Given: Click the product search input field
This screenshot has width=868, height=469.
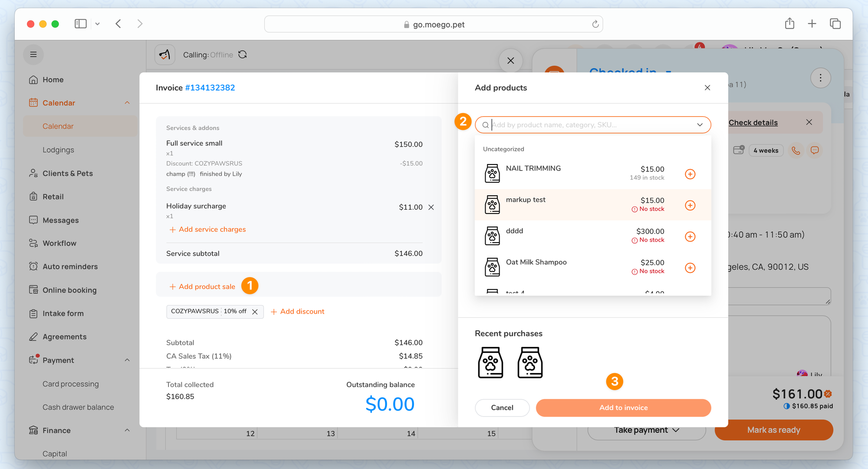Looking at the screenshot, I should click(x=590, y=125).
